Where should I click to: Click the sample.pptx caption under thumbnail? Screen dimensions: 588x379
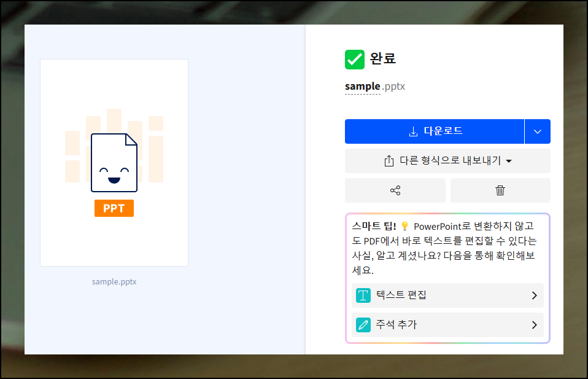(114, 282)
